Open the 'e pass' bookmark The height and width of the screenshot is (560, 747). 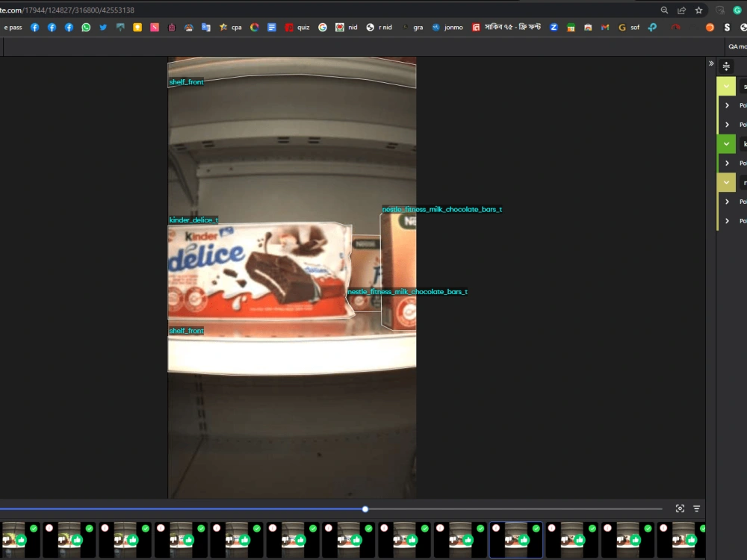pos(11,27)
